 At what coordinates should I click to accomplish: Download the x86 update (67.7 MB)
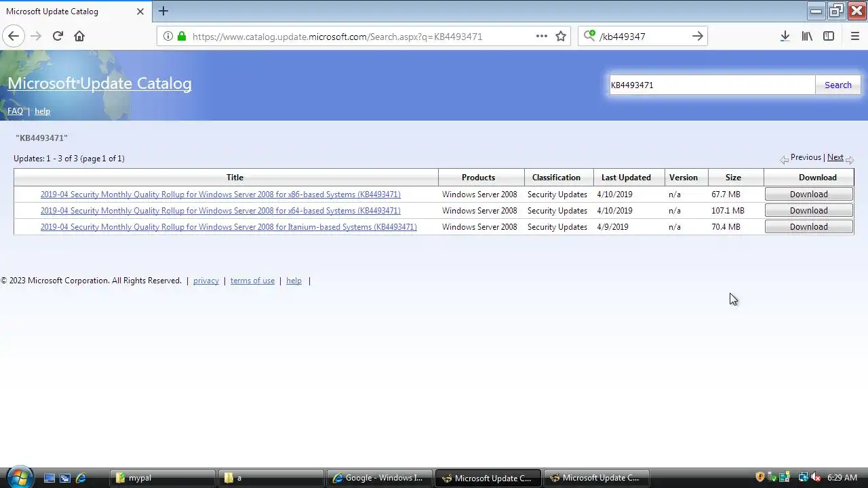tap(808, 195)
